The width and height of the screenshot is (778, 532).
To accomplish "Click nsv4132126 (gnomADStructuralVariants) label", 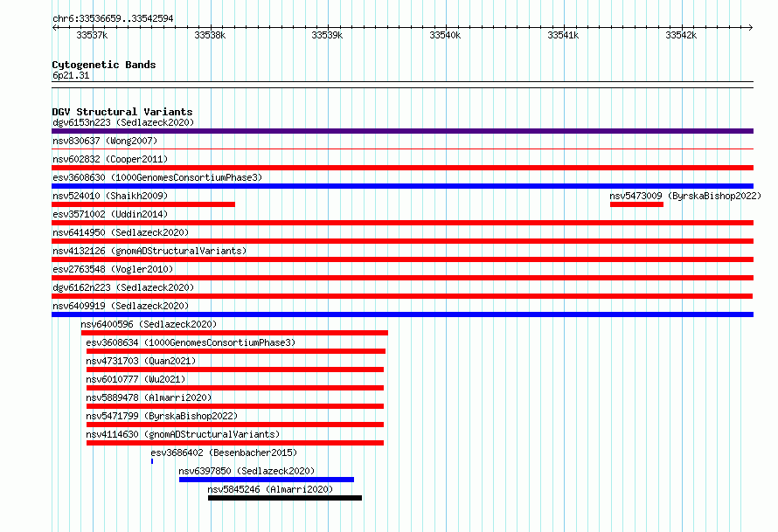I will 149,251.
